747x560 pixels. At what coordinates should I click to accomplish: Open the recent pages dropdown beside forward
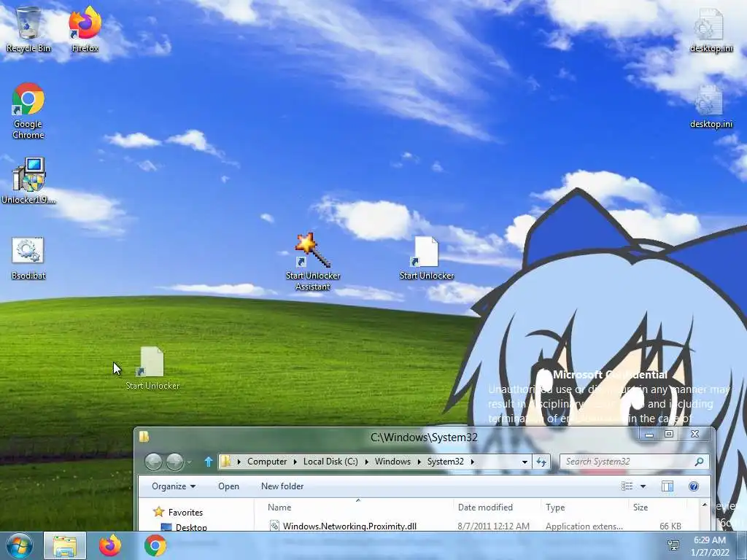click(189, 462)
